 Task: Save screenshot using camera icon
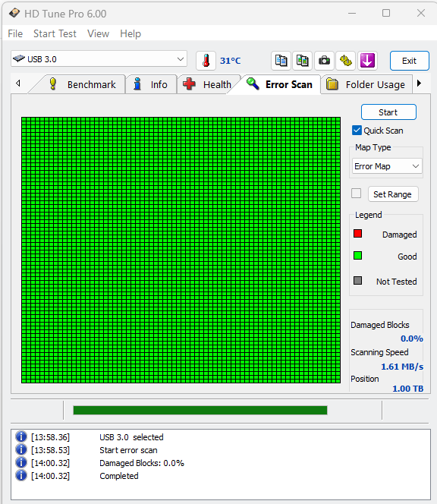click(x=324, y=61)
